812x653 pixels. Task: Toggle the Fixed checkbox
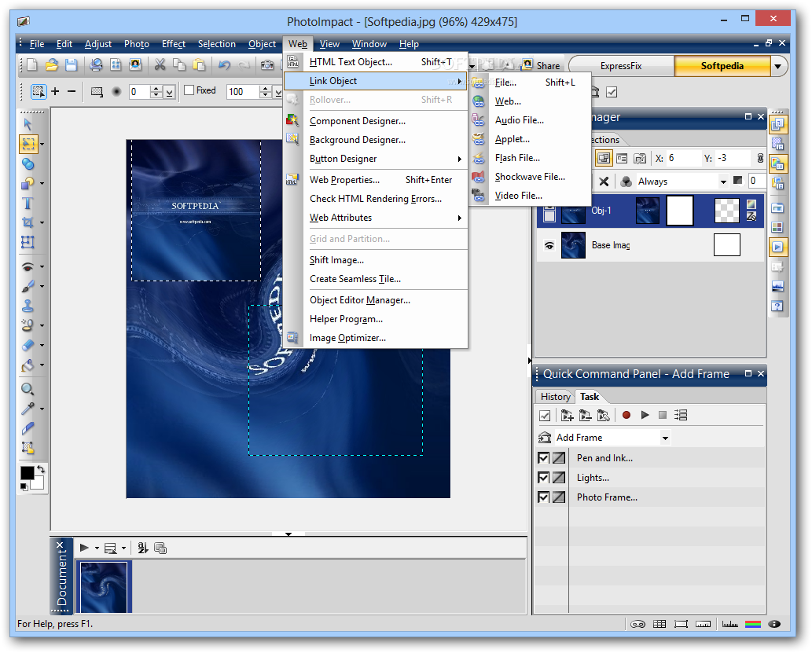click(189, 90)
